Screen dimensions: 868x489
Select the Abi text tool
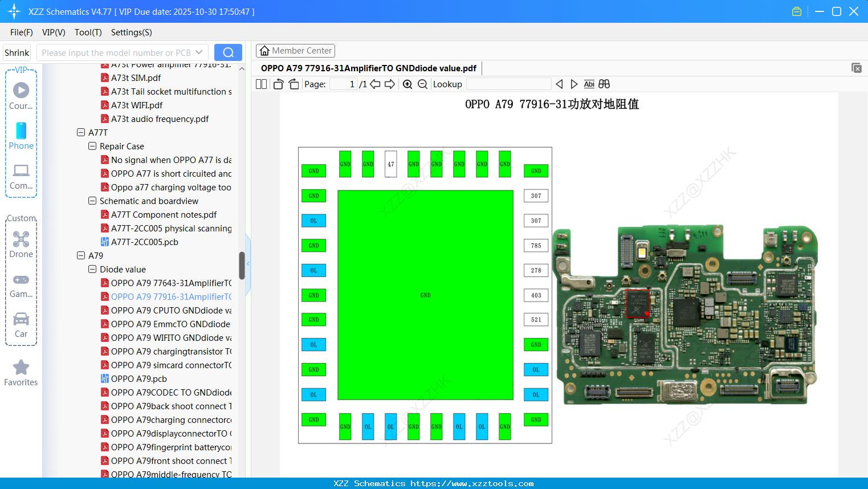[589, 84]
